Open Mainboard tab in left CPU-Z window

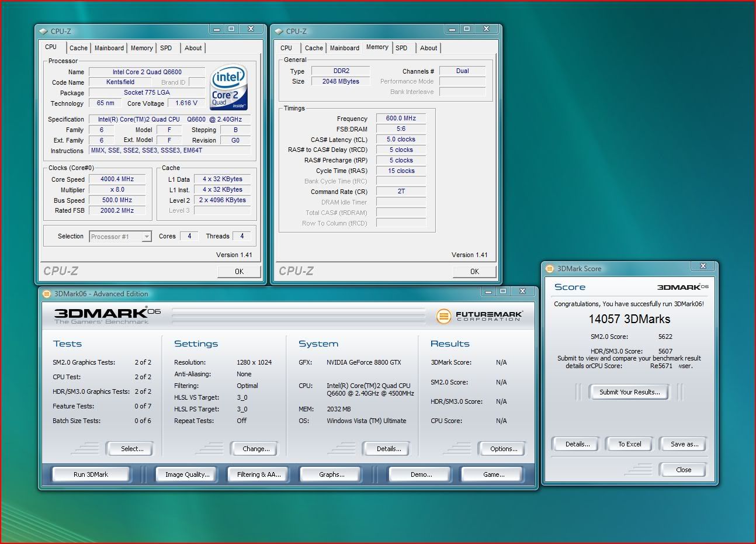pyautogui.click(x=109, y=48)
